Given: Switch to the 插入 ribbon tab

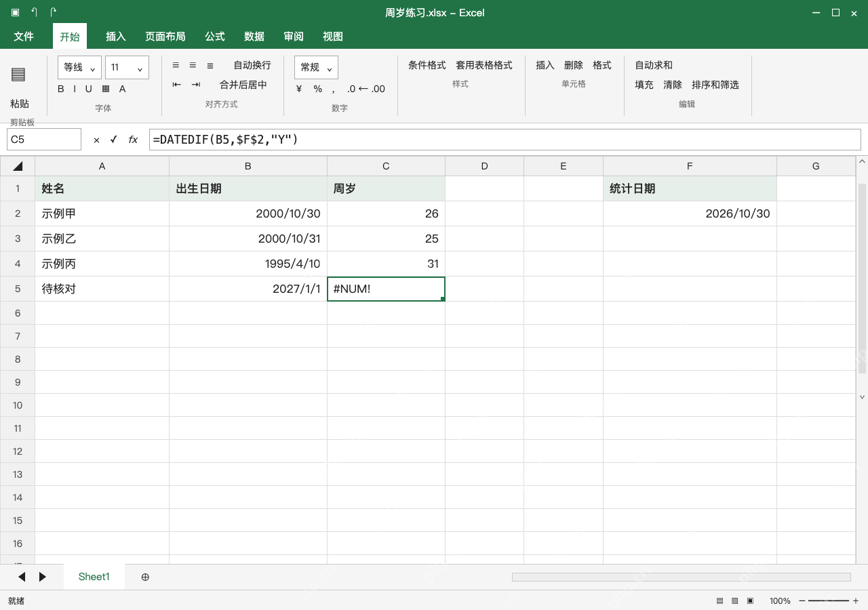Looking at the screenshot, I should [x=116, y=37].
